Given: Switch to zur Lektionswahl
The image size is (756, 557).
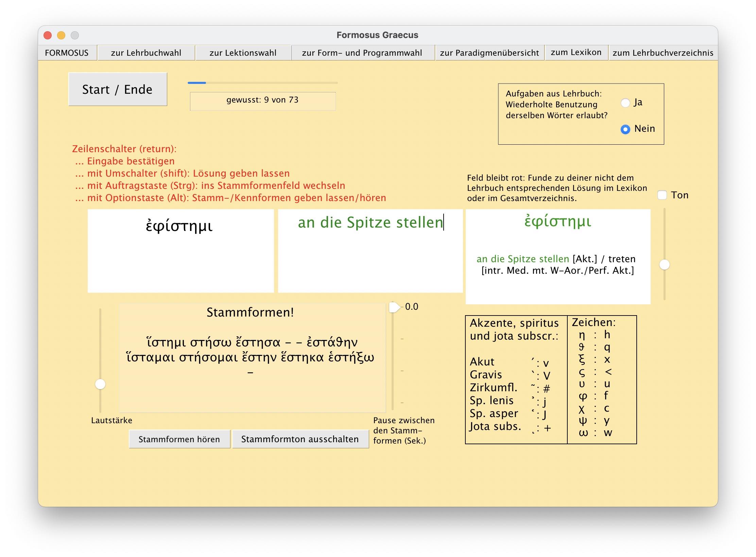Looking at the screenshot, I should [x=243, y=53].
